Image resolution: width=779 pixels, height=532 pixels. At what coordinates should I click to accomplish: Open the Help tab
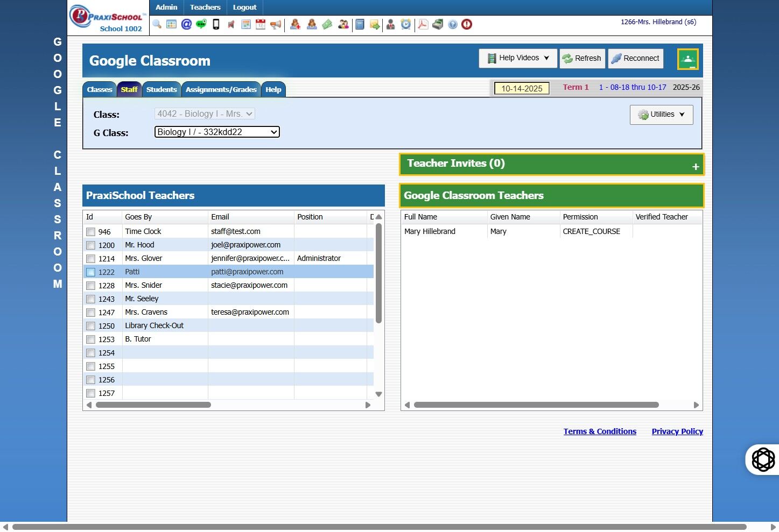click(273, 90)
